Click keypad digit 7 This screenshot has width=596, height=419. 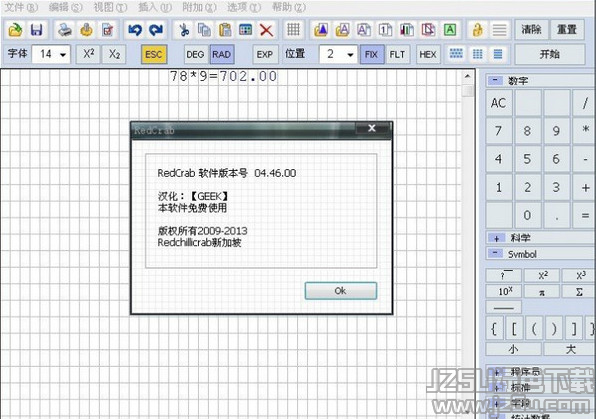(499, 130)
